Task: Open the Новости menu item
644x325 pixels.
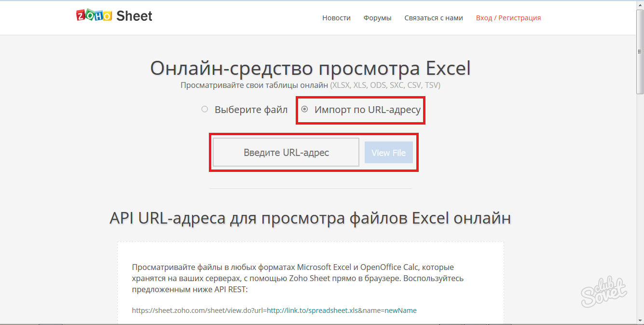Action: coord(336,18)
